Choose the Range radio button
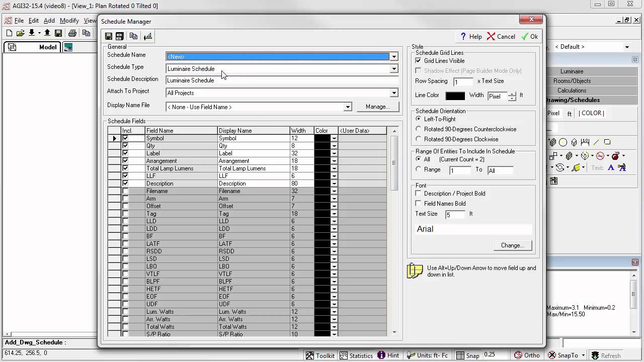Image resolution: width=644 pixels, height=362 pixels. click(x=419, y=169)
